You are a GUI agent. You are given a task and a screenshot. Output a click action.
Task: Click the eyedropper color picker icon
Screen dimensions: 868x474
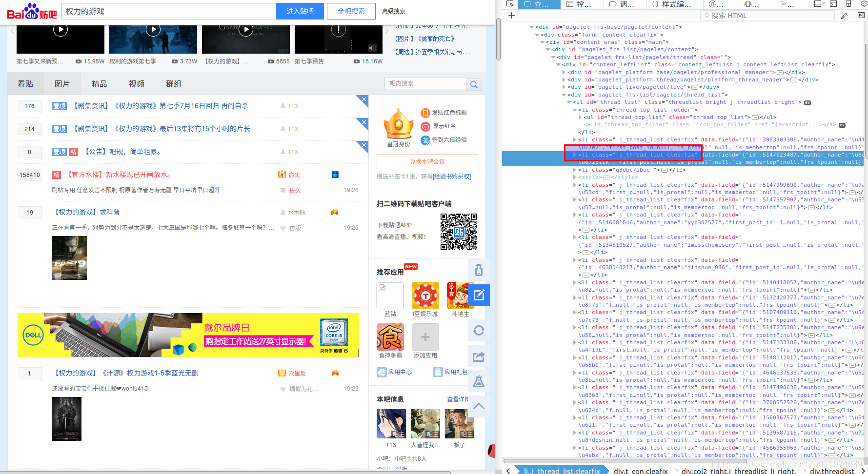point(845,16)
